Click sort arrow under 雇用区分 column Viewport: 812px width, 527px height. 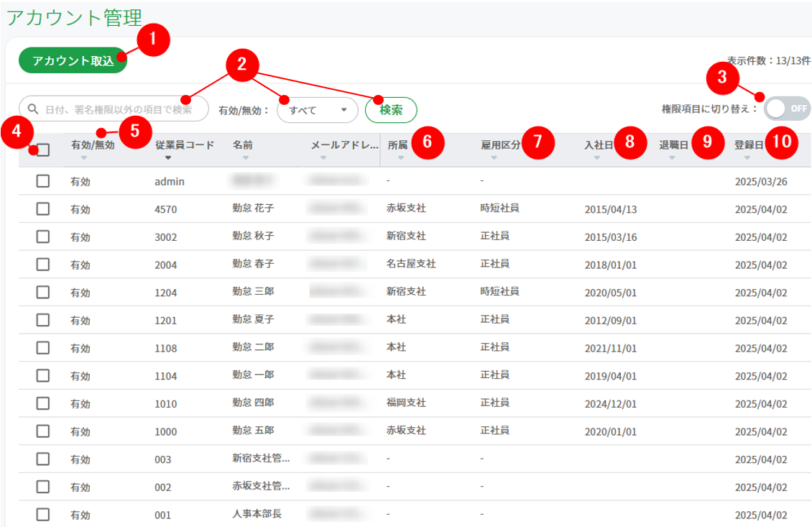tap(494, 157)
